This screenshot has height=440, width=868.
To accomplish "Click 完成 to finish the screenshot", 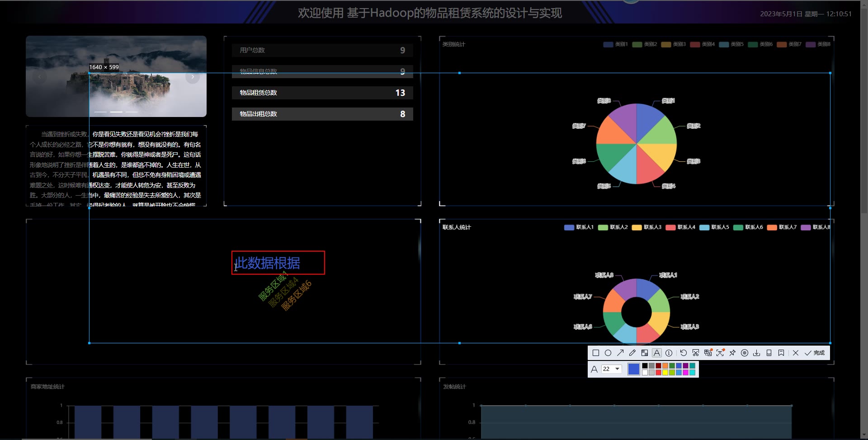I will click(815, 353).
